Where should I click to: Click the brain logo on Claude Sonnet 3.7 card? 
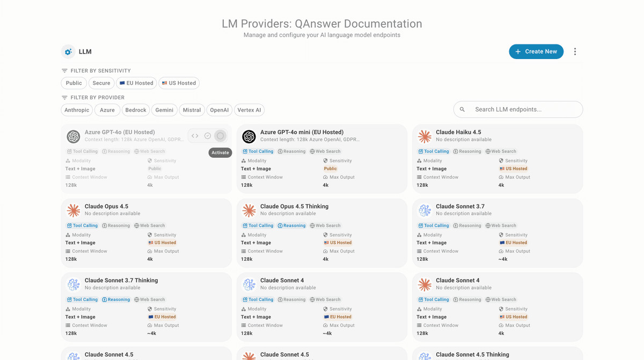click(x=425, y=210)
